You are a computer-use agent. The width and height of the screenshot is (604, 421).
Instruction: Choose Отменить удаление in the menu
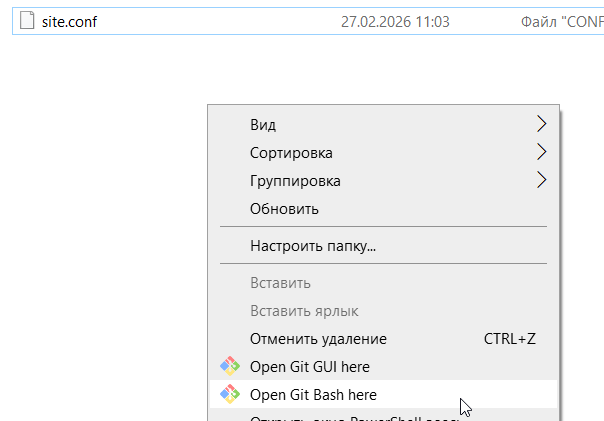[x=383, y=339]
